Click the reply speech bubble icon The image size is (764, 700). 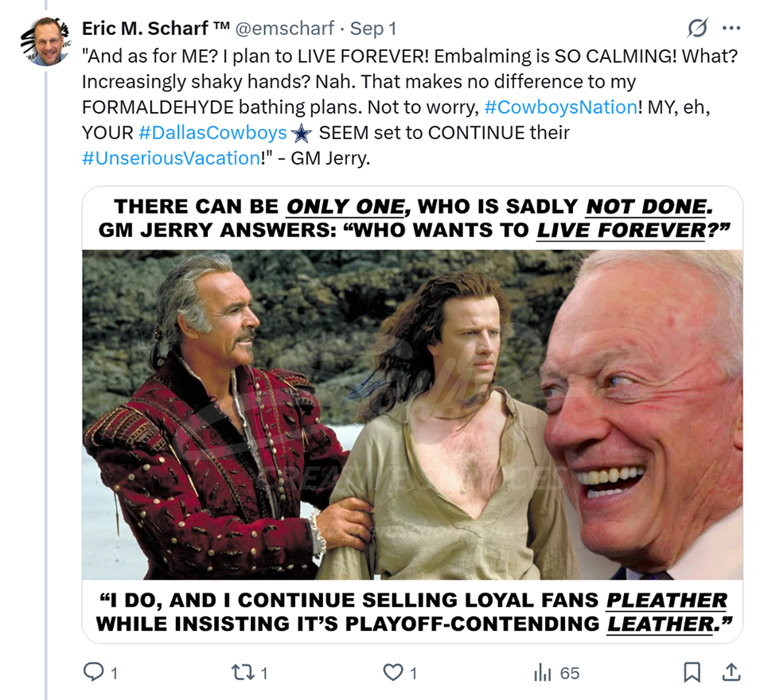tap(94, 673)
